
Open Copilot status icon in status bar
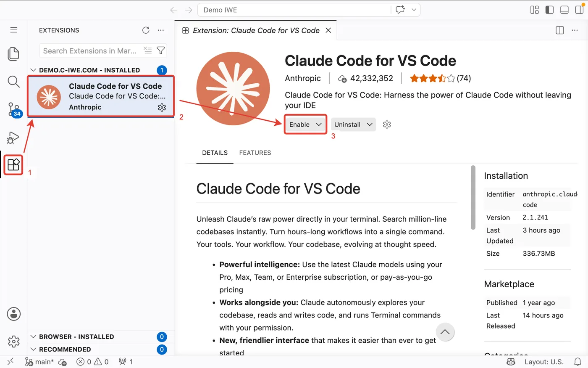511,362
